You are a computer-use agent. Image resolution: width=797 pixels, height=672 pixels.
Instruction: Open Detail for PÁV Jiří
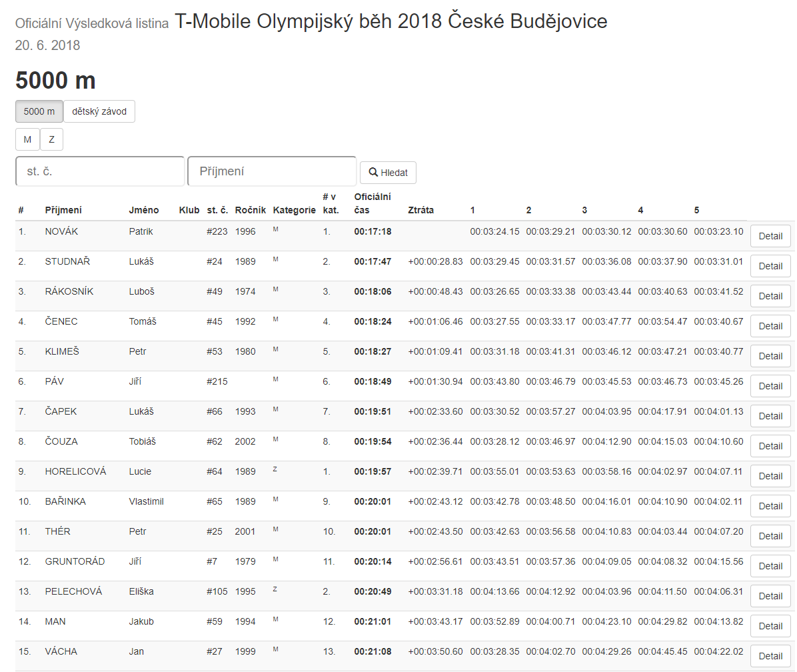coord(770,386)
